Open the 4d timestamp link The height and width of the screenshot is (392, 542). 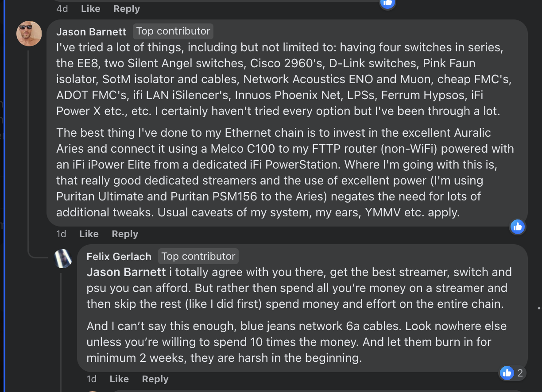click(62, 9)
